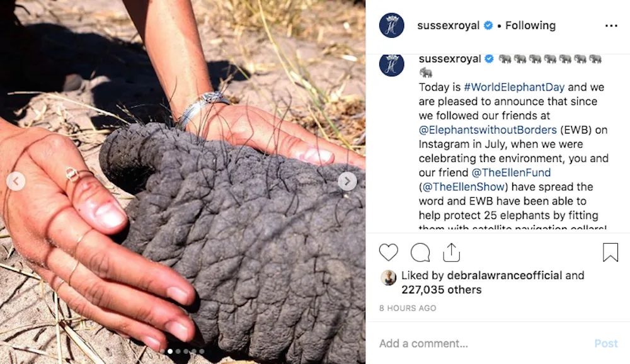Visit the @TheEllenFund mention
The height and width of the screenshot is (364, 630).
[x=511, y=173]
